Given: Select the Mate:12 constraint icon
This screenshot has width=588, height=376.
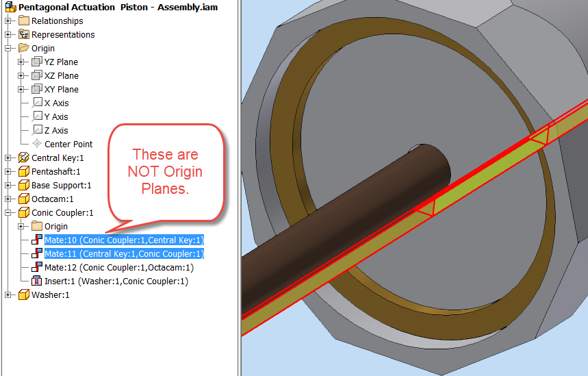Looking at the screenshot, I should click(36, 267).
